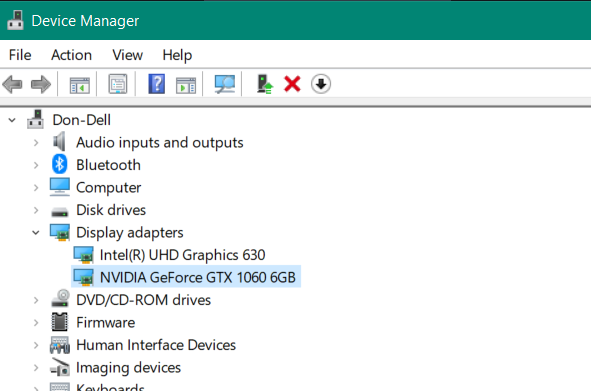Image resolution: width=591 pixels, height=391 pixels.
Task: Open the File menu
Action: [20, 55]
